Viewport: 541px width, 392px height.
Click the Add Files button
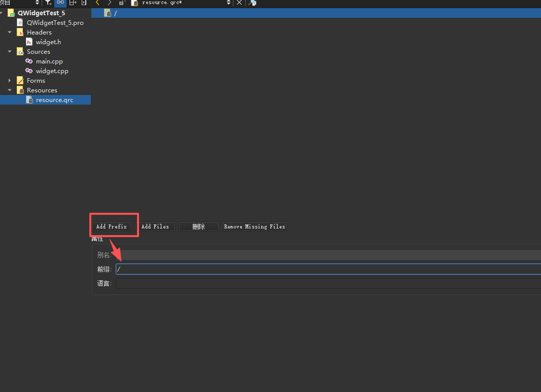(x=155, y=226)
